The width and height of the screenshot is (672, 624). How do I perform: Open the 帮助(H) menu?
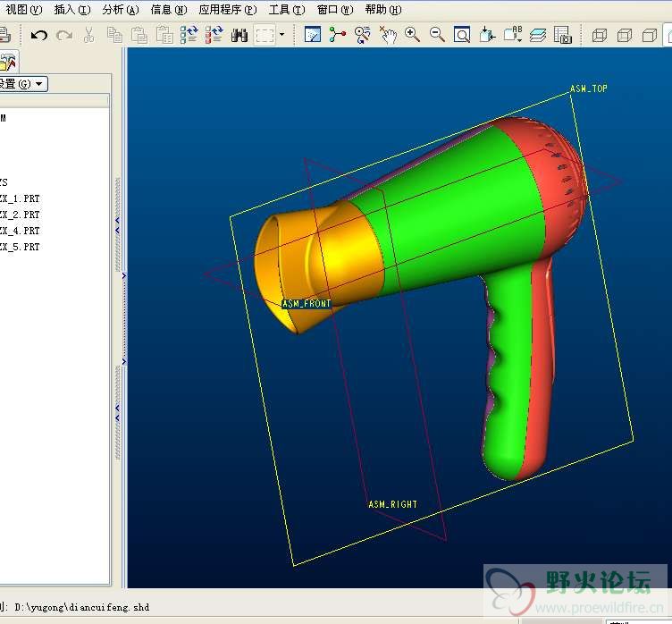click(383, 10)
